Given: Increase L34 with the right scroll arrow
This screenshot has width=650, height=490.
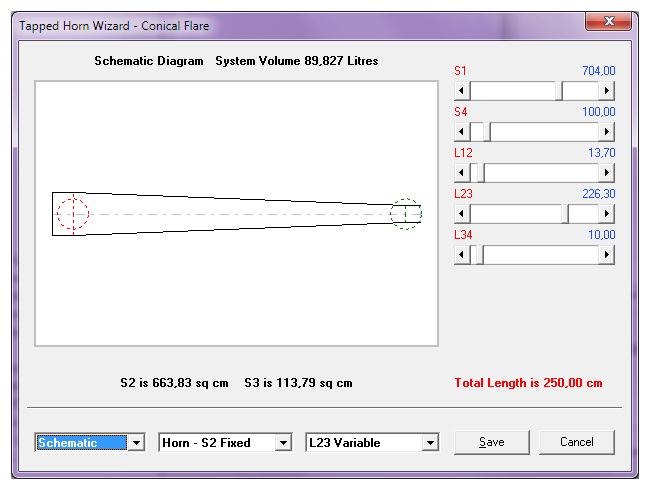Looking at the screenshot, I should (x=606, y=255).
